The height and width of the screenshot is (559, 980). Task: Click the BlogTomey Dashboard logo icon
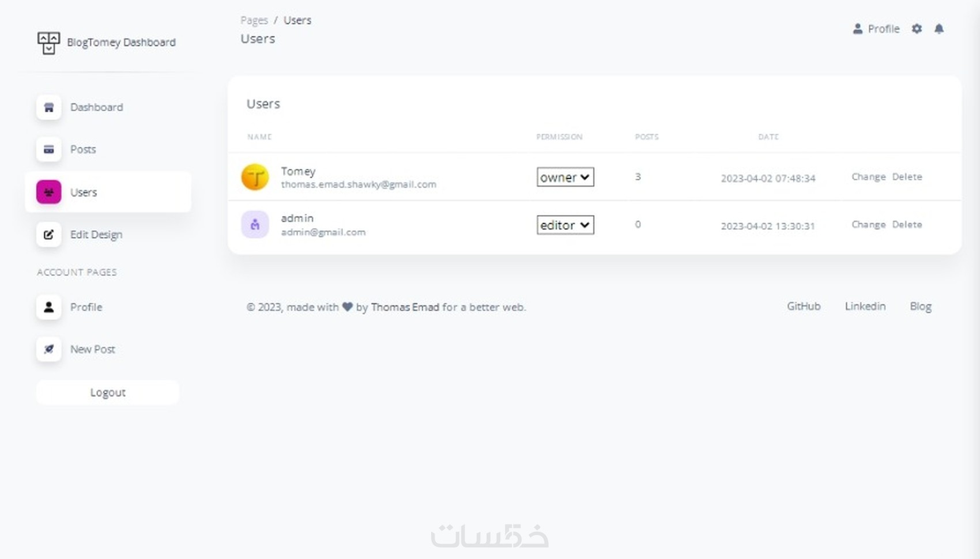click(x=48, y=43)
